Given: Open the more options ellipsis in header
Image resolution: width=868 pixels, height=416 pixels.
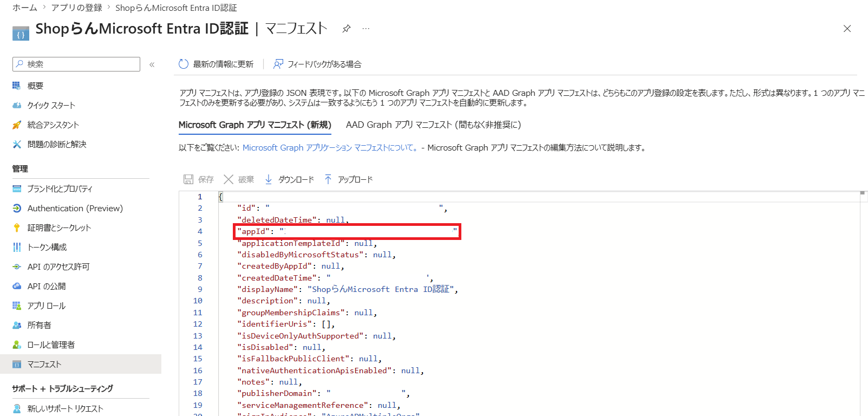Looking at the screenshot, I should click(366, 29).
